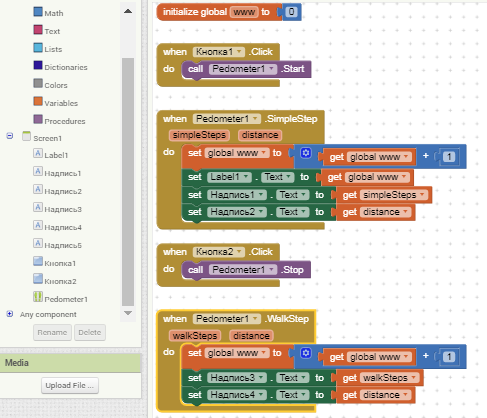The image size is (487, 418).
Task: Open the Кнопка2 dropdown in Click event
Action: tap(219, 252)
